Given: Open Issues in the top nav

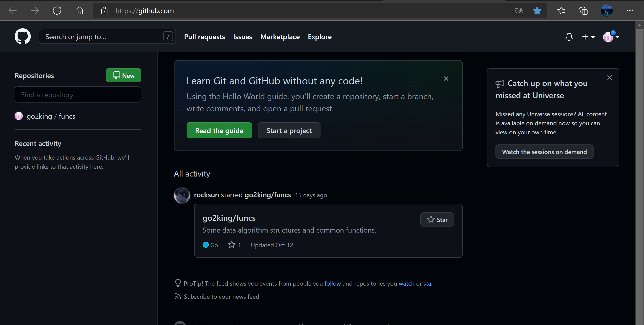Looking at the screenshot, I should (243, 37).
